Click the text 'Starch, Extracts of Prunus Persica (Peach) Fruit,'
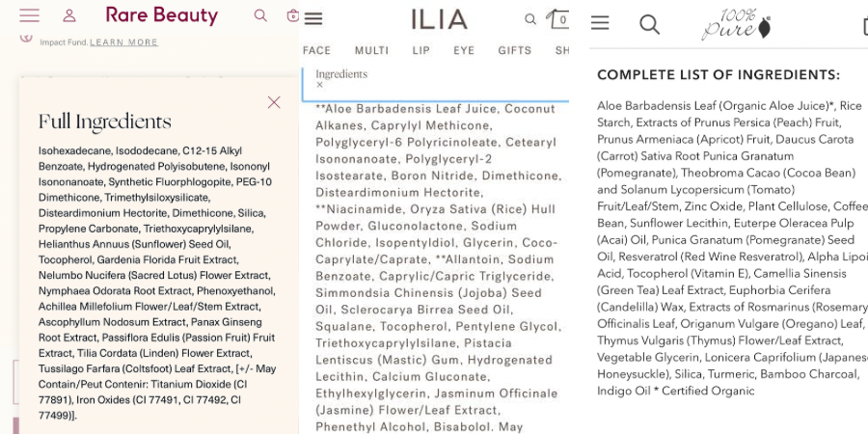Image resolution: width=868 pixels, height=434 pixels. 719,122
